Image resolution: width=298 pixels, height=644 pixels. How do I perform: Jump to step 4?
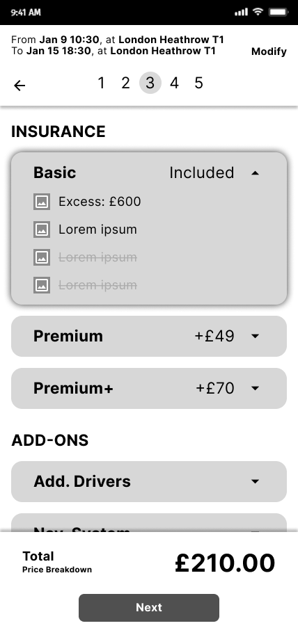[174, 83]
